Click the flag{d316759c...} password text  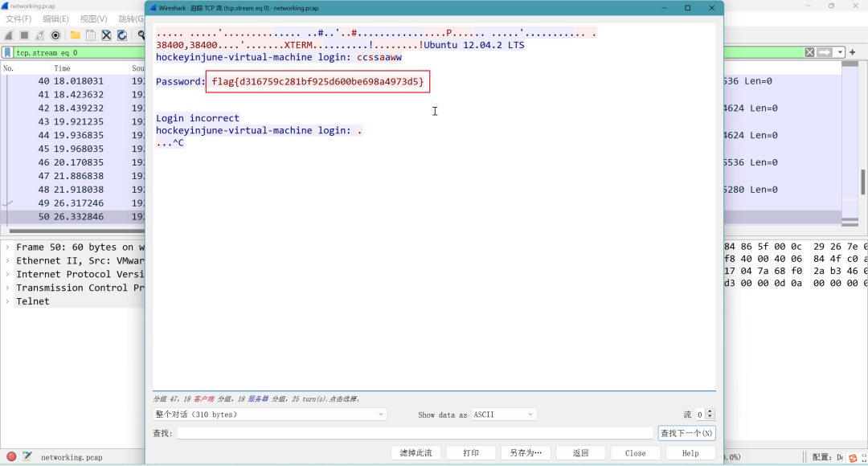[x=317, y=81]
